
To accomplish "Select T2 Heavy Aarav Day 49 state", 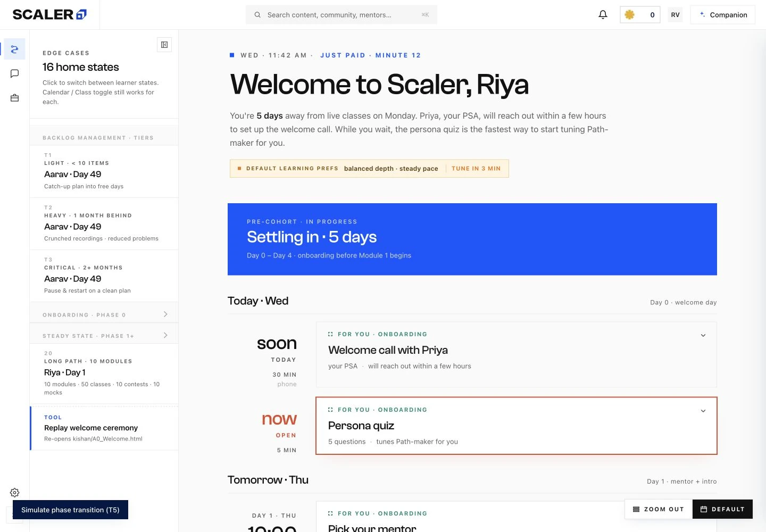I will click(x=104, y=223).
